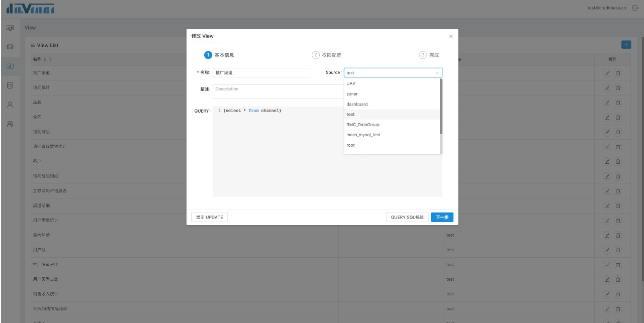Pick maas_mysql_test from the Source options
The width and height of the screenshot is (644, 323).
[363, 135]
